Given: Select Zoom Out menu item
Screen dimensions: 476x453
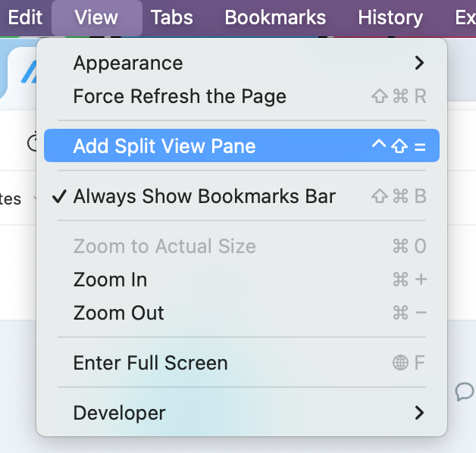Looking at the screenshot, I should [242, 313].
